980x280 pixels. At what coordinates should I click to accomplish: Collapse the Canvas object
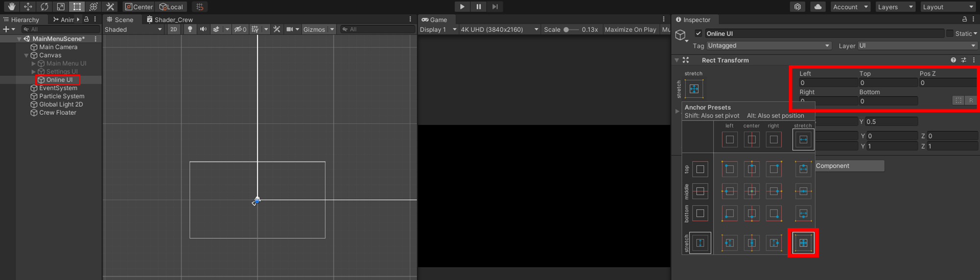[x=26, y=55]
